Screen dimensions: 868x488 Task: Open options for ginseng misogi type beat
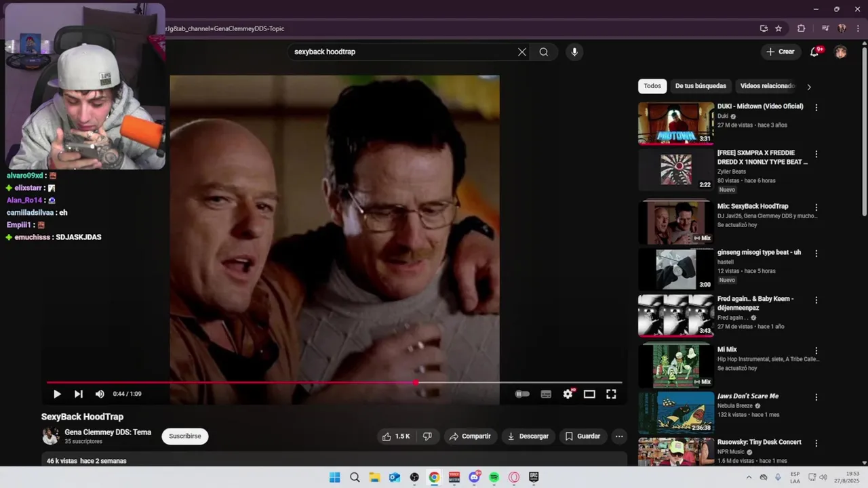tap(816, 253)
